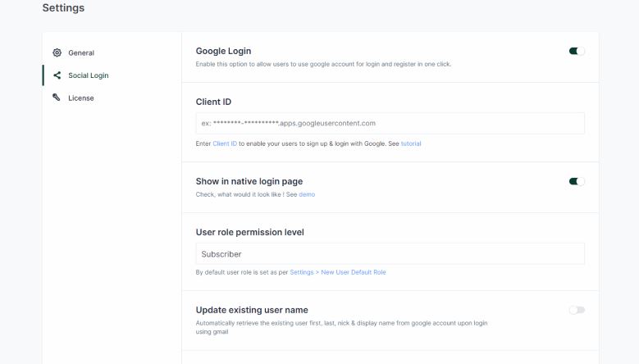The height and width of the screenshot is (364, 639).
Task: Enable Update existing user name switch
Action: coord(577,310)
